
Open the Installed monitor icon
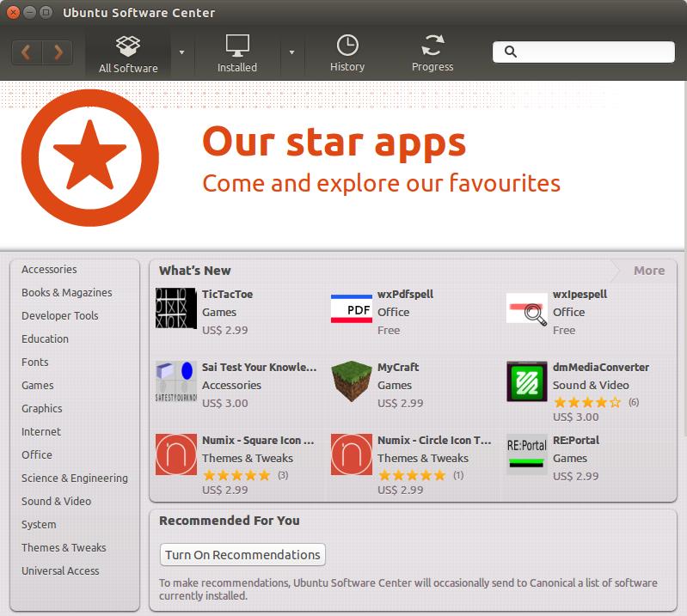(236, 46)
